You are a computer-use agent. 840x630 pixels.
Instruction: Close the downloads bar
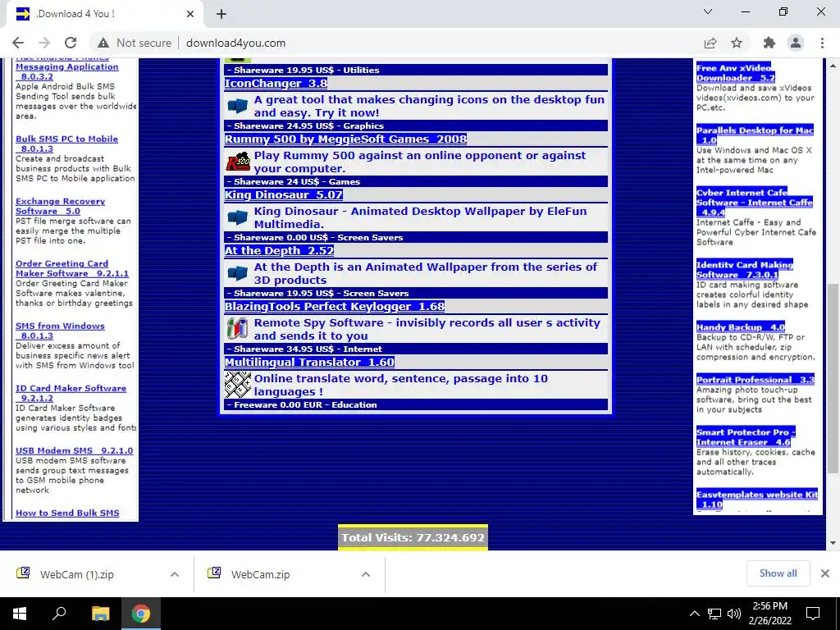825,573
